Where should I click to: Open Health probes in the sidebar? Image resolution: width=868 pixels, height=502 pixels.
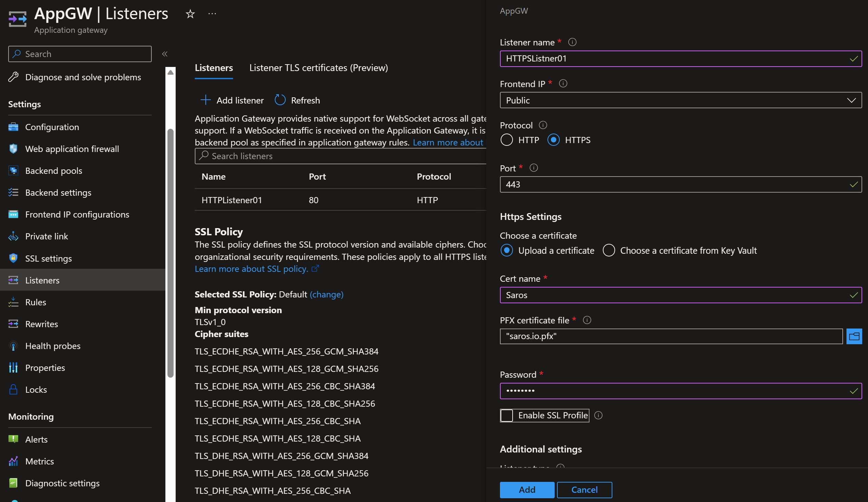53,346
